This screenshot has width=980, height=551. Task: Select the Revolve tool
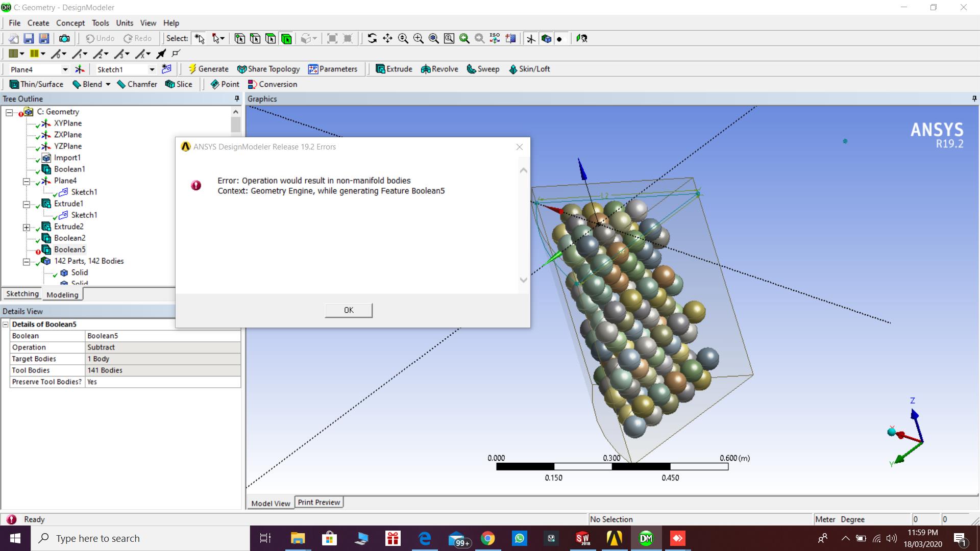point(439,69)
